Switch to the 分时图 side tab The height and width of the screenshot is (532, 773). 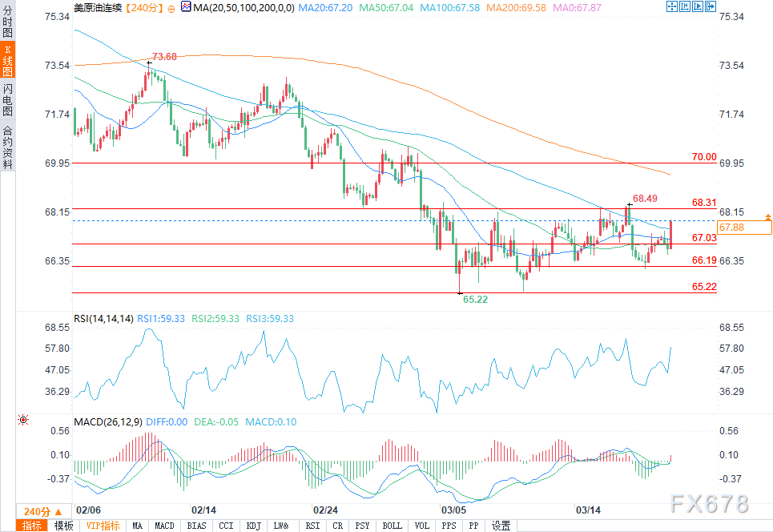[7, 24]
